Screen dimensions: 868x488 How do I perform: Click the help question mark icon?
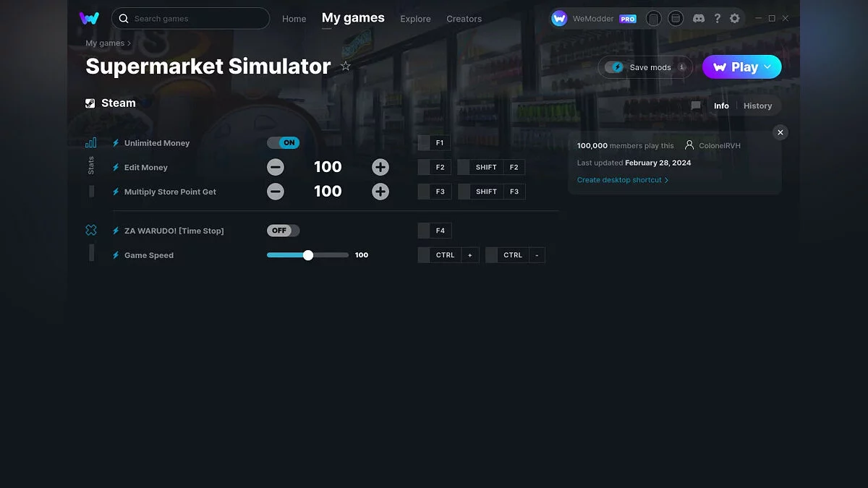click(718, 18)
